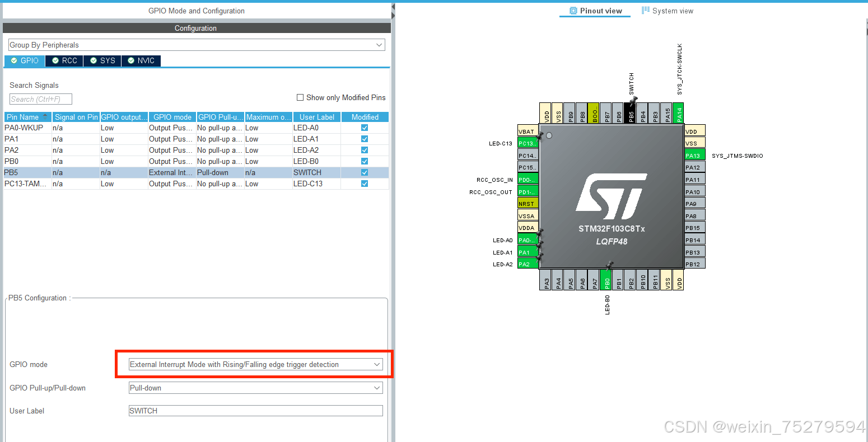The image size is (868, 442).
Task: Toggle Modified checkbox for PC13-TAM row
Action: click(365, 184)
